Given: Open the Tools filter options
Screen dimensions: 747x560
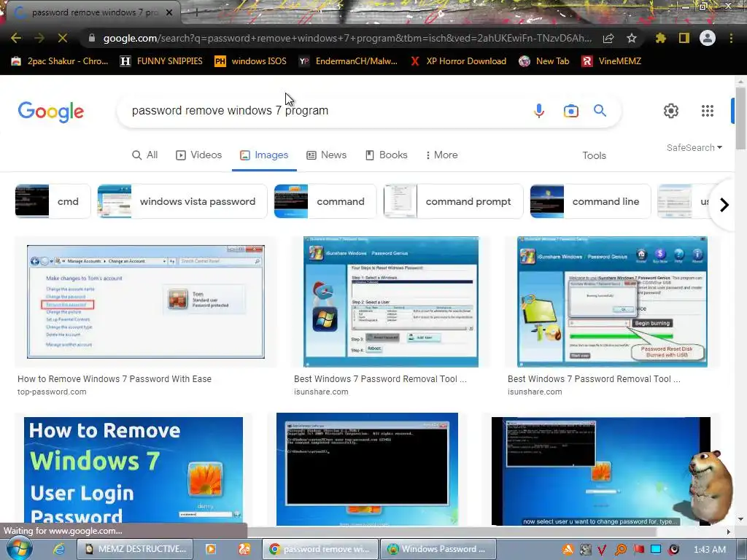Looking at the screenshot, I should [594, 155].
